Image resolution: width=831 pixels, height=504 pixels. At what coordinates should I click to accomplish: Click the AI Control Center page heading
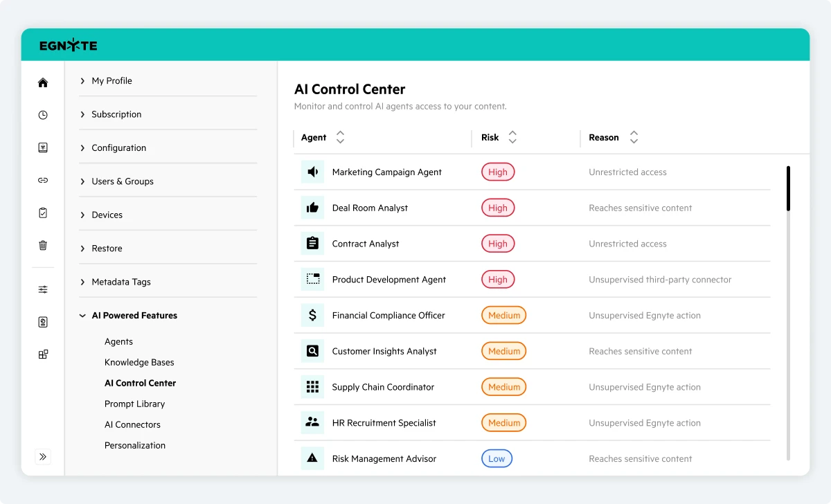(350, 89)
